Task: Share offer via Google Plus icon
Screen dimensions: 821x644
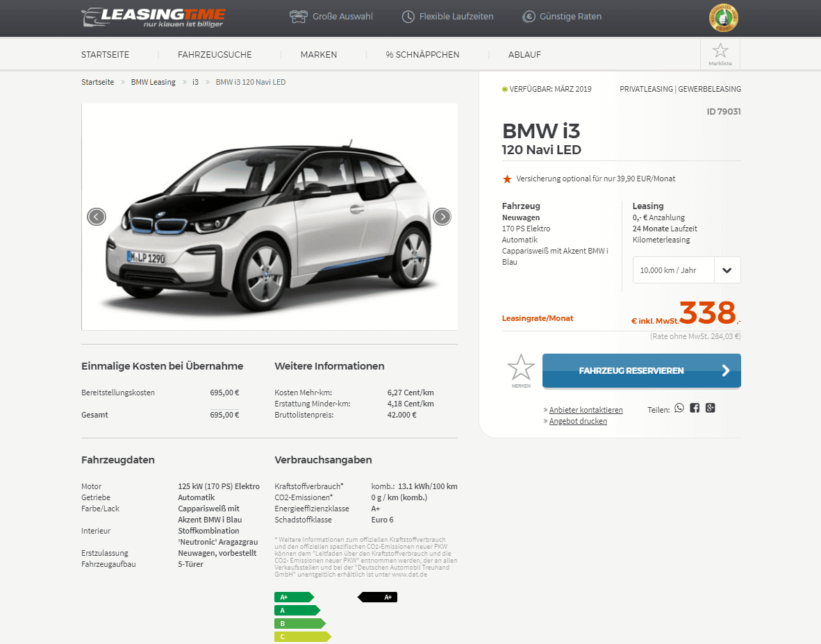Action: [x=710, y=408]
